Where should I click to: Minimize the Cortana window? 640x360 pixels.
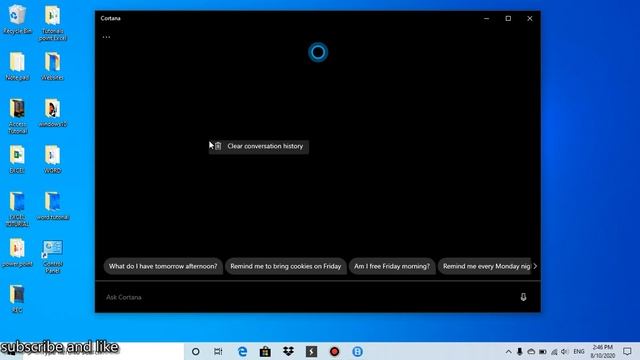[487, 18]
